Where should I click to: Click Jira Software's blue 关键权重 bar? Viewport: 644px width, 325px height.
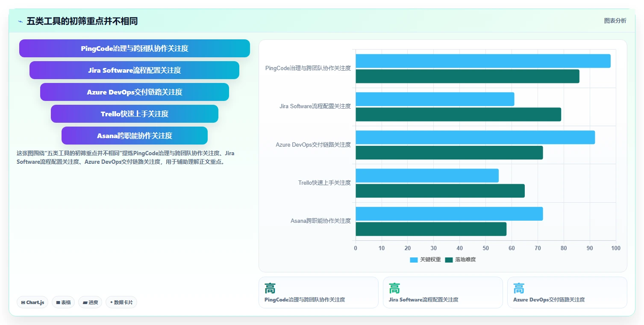point(435,99)
